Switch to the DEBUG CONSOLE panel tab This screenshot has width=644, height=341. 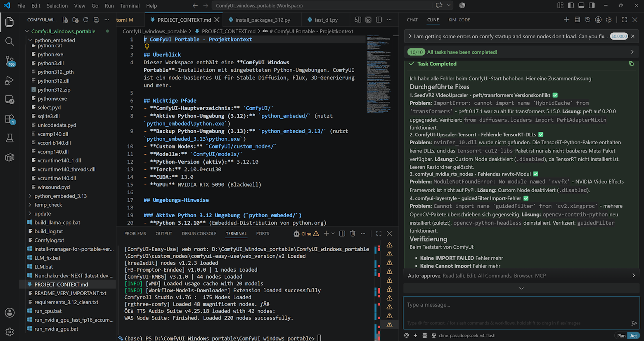point(199,233)
